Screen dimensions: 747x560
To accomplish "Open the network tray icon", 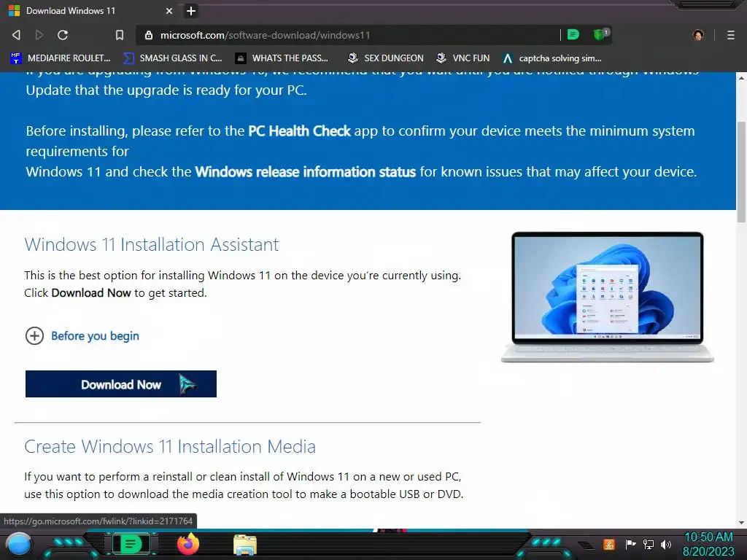I will click(649, 544).
